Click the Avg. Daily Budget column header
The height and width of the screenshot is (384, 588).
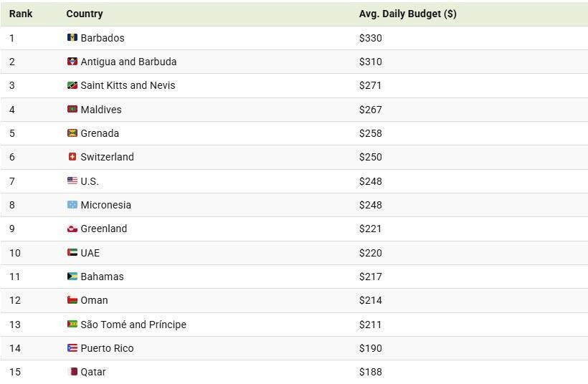407,14
